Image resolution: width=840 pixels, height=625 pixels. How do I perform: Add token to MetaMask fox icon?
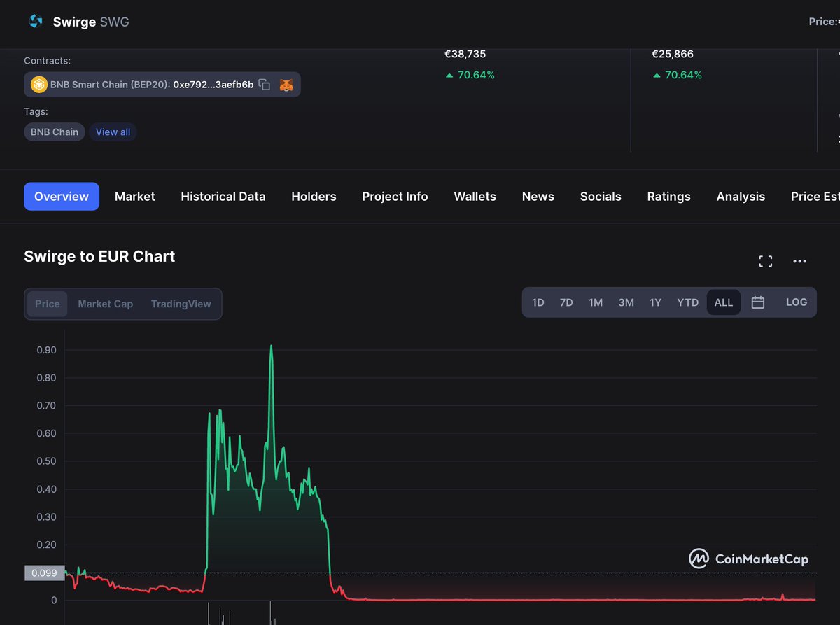coord(287,85)
